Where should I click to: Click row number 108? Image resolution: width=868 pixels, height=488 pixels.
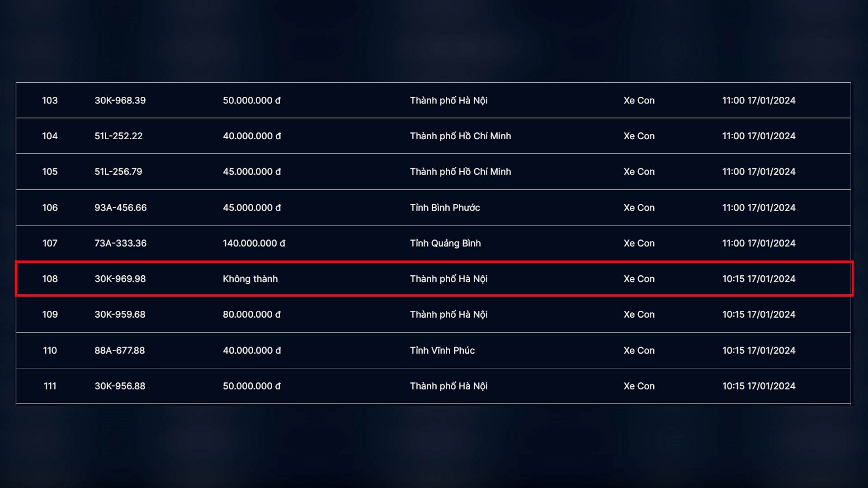[x=50, y=279]
